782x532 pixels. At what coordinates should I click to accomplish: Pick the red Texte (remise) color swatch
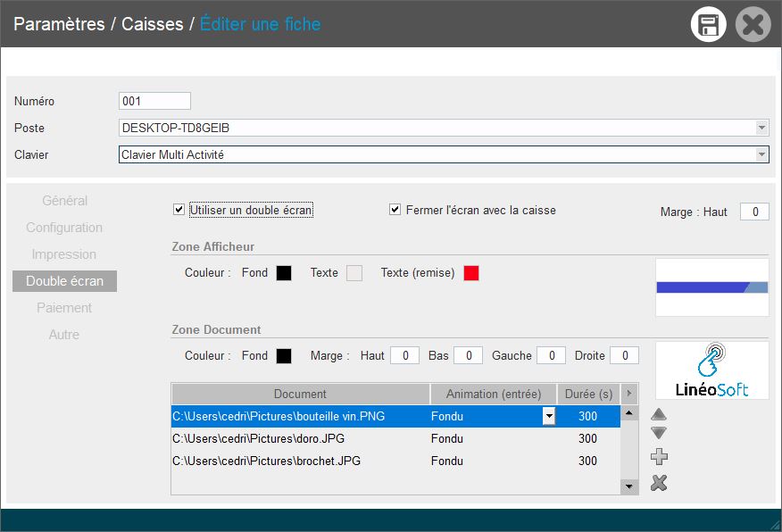[x=471, y=273]
